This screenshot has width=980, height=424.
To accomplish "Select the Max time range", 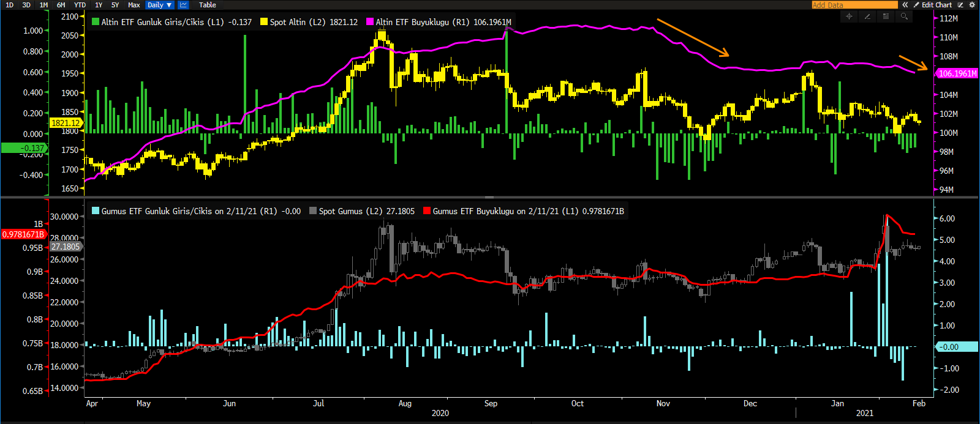I will [134, 5].
